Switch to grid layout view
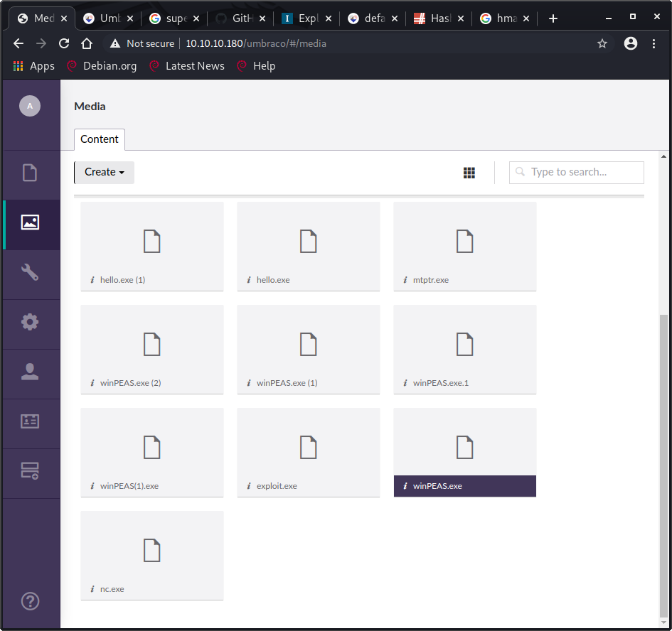The image size is (672, 631). (x=469, y=173)
